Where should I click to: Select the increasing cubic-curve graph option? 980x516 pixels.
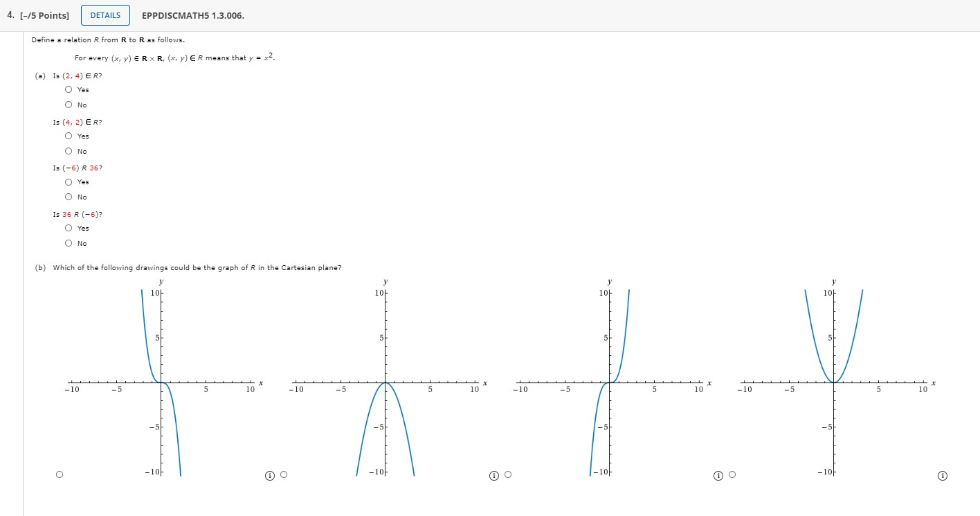point(508,475)
